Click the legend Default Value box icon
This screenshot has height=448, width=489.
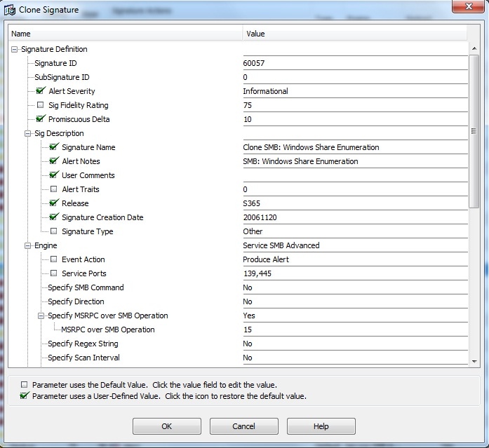click(24, 384)
